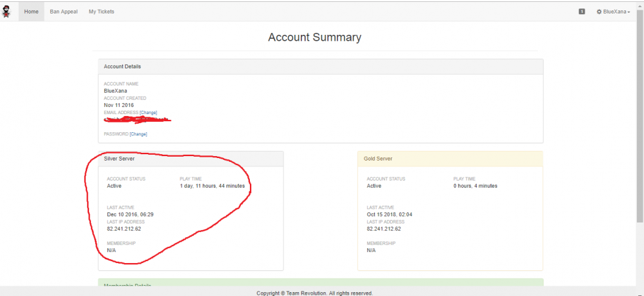Go to the Home tab

[x=31, y=12]
